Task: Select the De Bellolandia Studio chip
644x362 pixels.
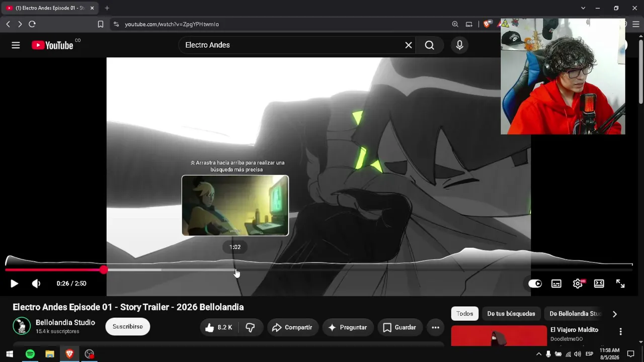Action: click(575, 314)
